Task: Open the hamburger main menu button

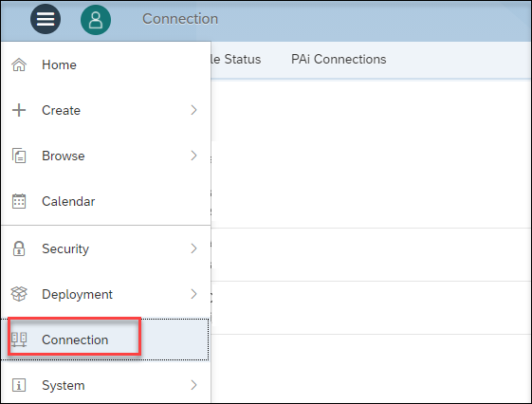Action: pyautogui.click(x=46, y=19)
